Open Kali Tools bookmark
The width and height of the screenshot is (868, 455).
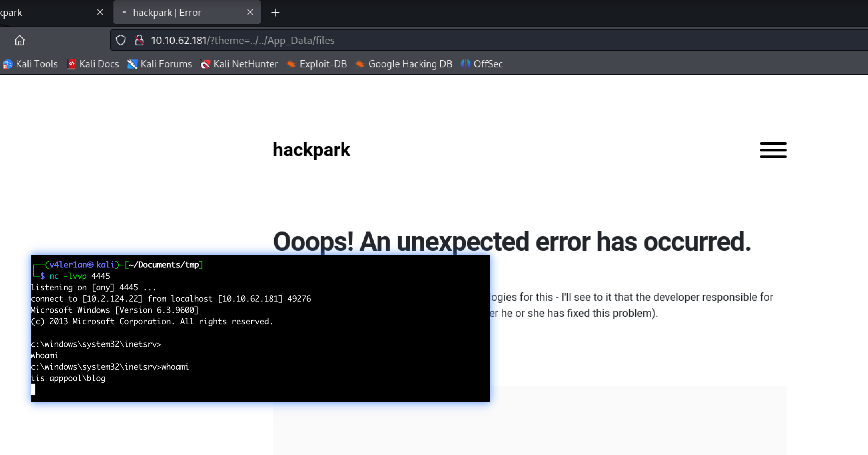point(30,64)
